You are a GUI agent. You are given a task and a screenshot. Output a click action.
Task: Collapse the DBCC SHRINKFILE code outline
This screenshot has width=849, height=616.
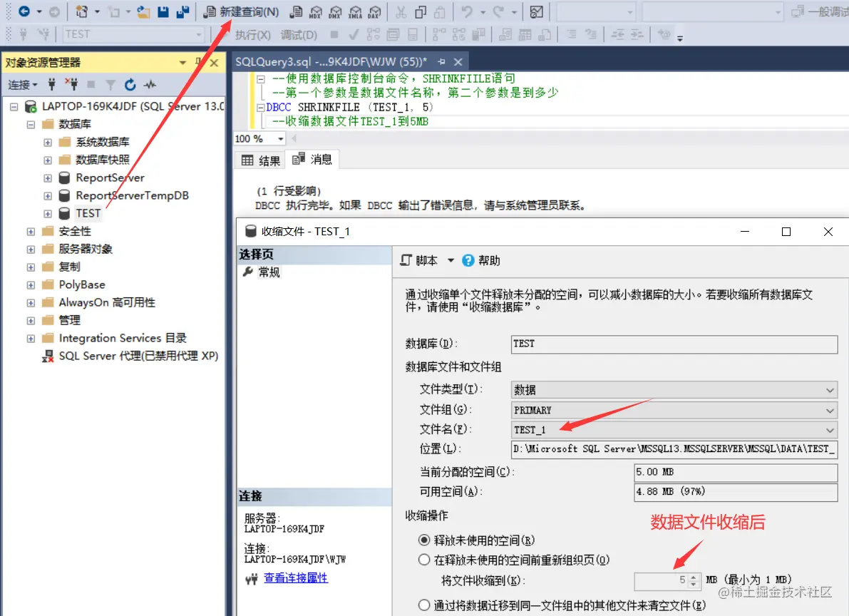point(260,107)
